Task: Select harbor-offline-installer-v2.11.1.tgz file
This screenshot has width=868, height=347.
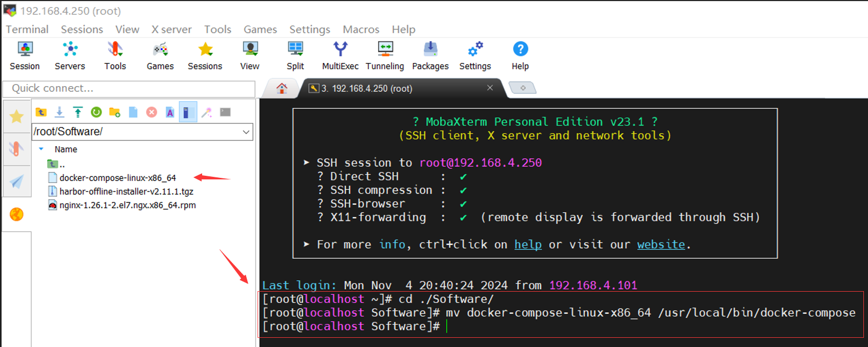Action: 126,191
